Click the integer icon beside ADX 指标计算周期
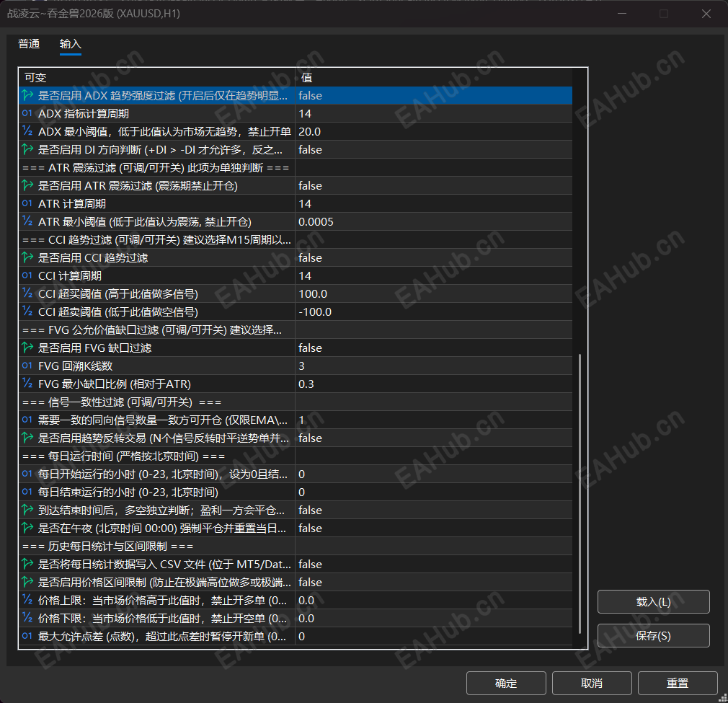 (27, 113)
